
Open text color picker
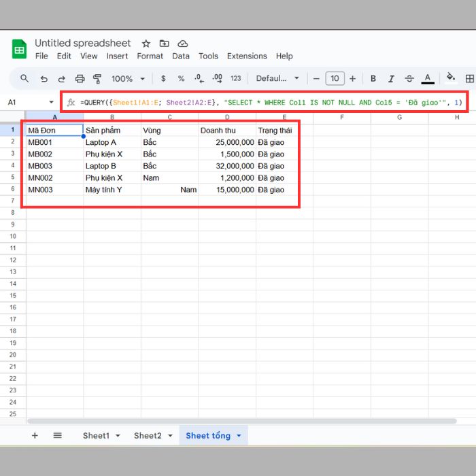pyautogui.click(x=428, y=79)
